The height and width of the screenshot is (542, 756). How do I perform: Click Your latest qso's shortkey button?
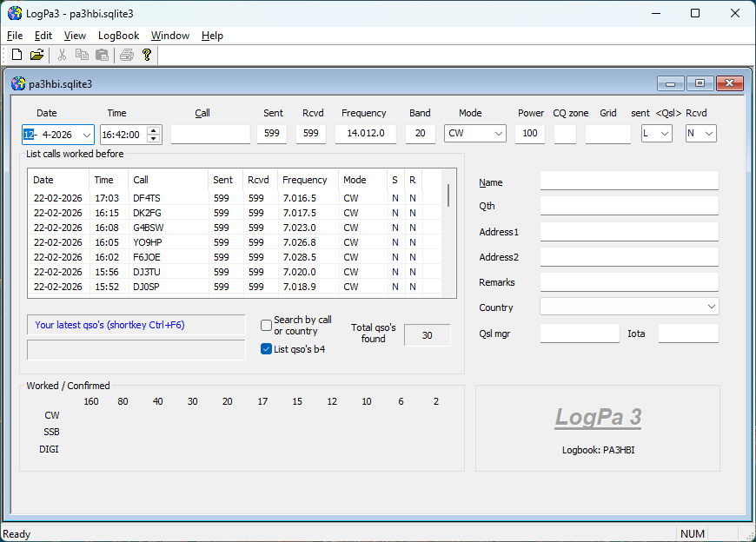136,325
